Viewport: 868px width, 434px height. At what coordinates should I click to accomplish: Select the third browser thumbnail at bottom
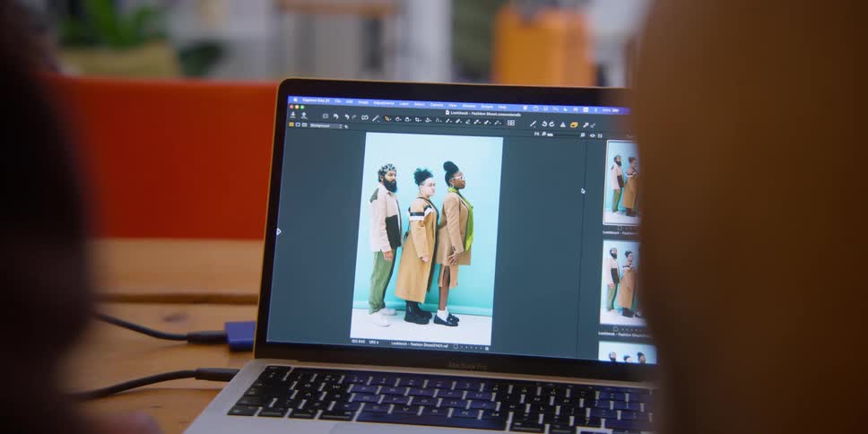(627, 352)
